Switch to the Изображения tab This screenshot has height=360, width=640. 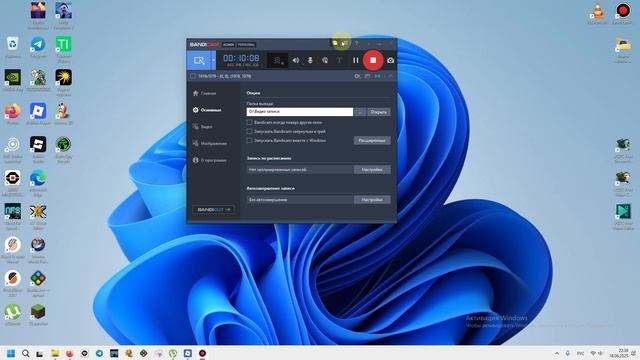[x=210, y=144]
